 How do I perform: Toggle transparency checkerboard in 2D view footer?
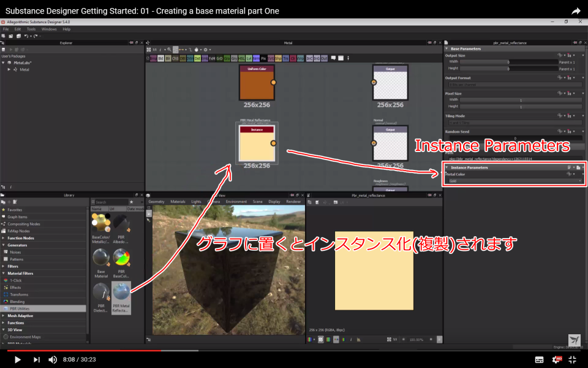coord(320,339)
